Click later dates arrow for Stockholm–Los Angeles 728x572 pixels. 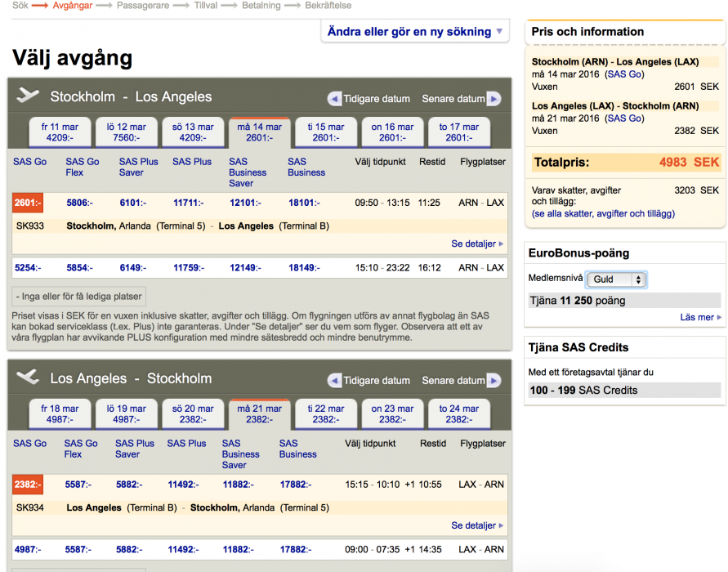point(494,99)
